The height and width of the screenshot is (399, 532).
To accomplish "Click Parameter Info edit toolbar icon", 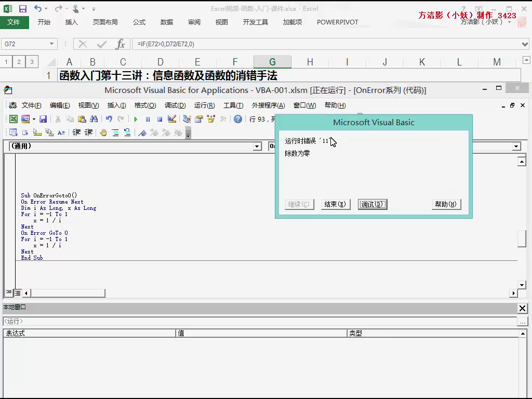I will click(49, 132).
